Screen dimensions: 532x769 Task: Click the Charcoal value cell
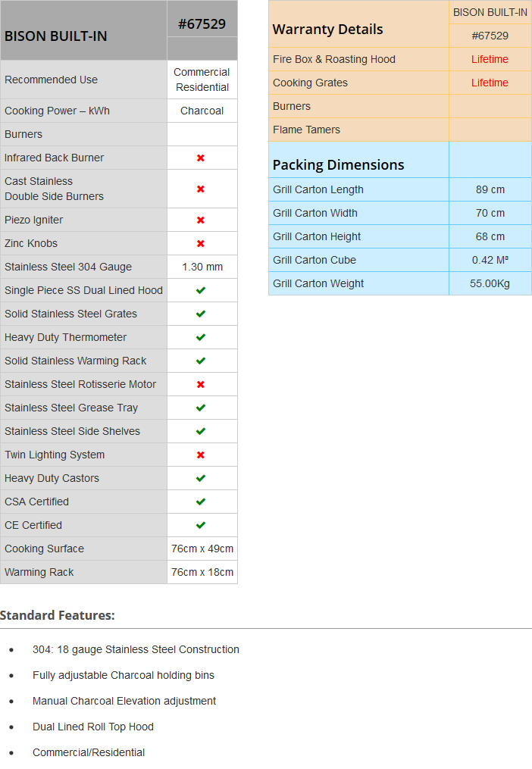[x=202, y=111]
